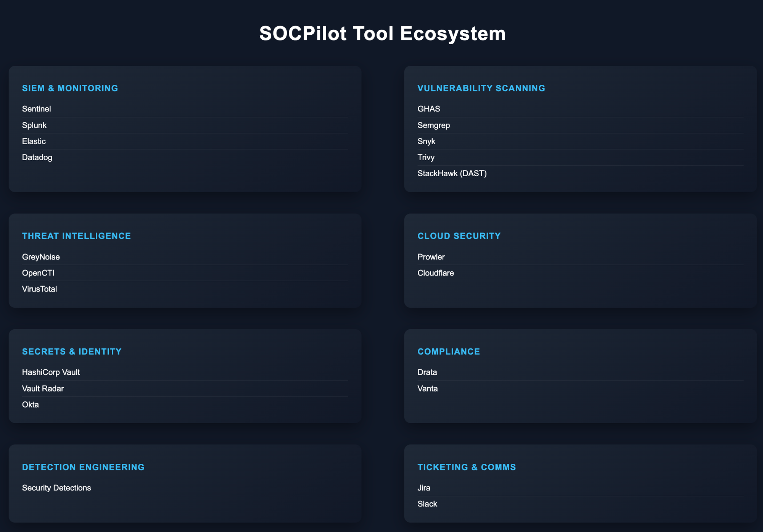Viewport: 763px width, 532px height.
Task: Click the Detection Engineering card heading
Action: 83,467
